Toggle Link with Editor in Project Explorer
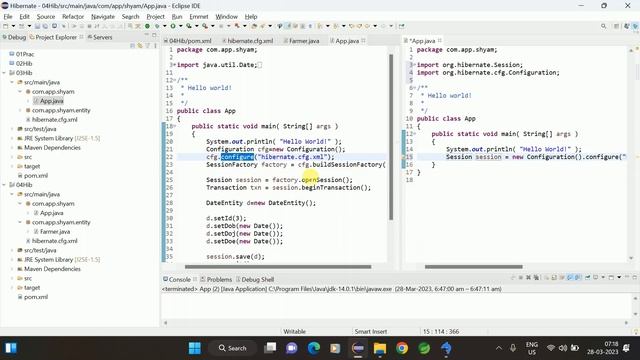This screenshot has width=640, height=360. click(x=140, y=45)
